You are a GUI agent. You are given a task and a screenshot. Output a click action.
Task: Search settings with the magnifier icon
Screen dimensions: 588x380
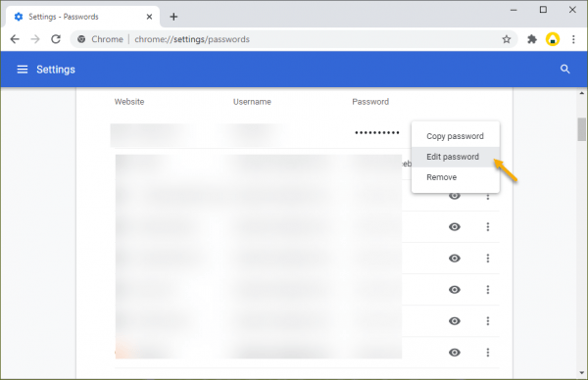tap(564, 69)
